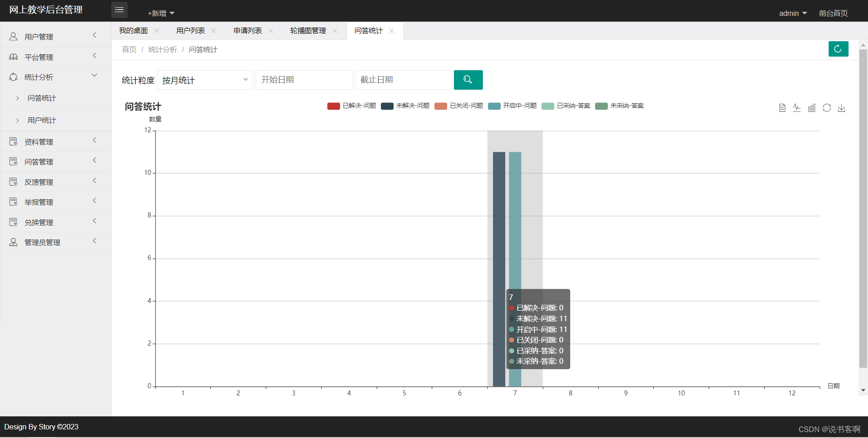Close the 用户列表 tab

[x=214, y=31]
